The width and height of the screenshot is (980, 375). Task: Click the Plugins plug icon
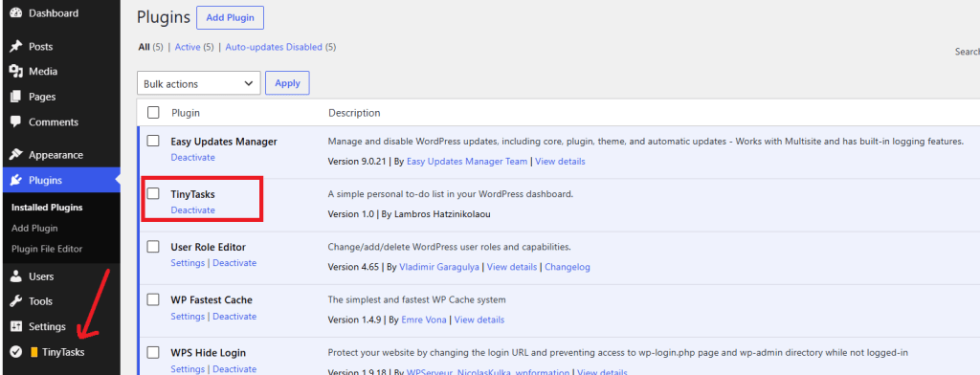16,181
